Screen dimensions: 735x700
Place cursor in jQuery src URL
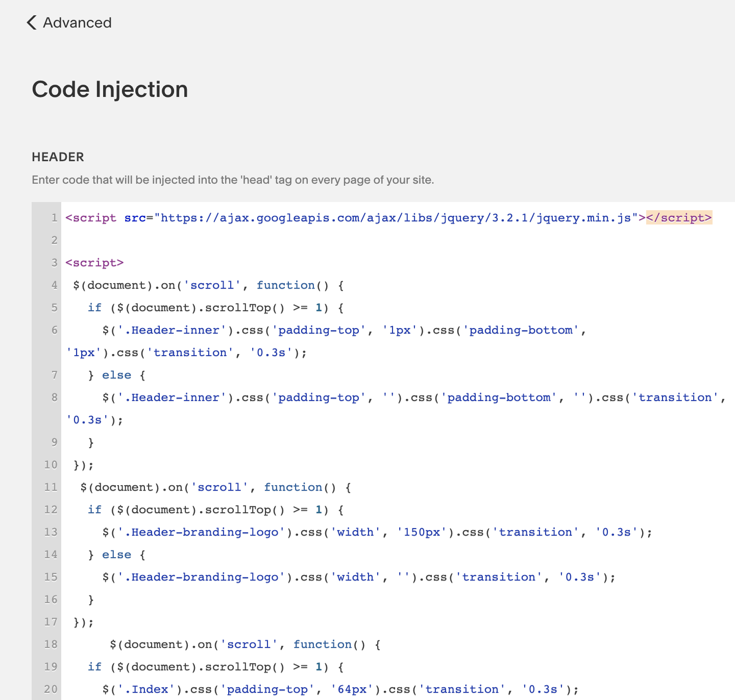396,218
